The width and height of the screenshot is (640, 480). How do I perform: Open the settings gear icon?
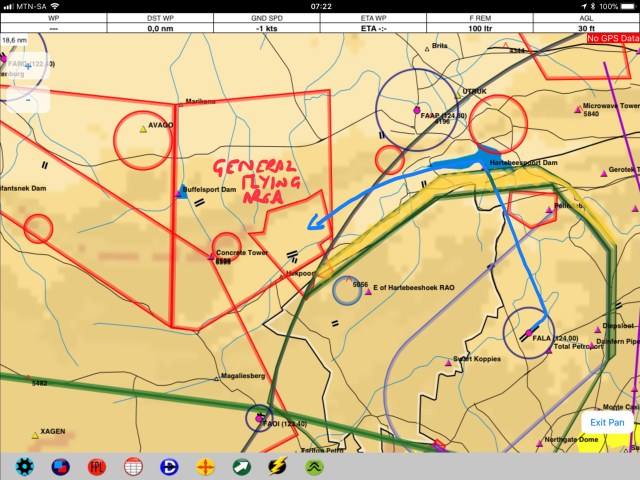tap(24, 467)
